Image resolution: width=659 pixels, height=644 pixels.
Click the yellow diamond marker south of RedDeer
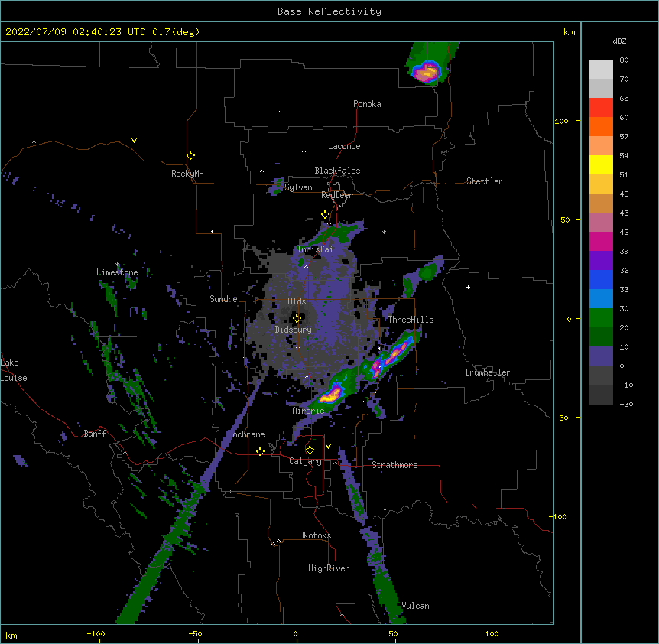[x=326, y=215]
